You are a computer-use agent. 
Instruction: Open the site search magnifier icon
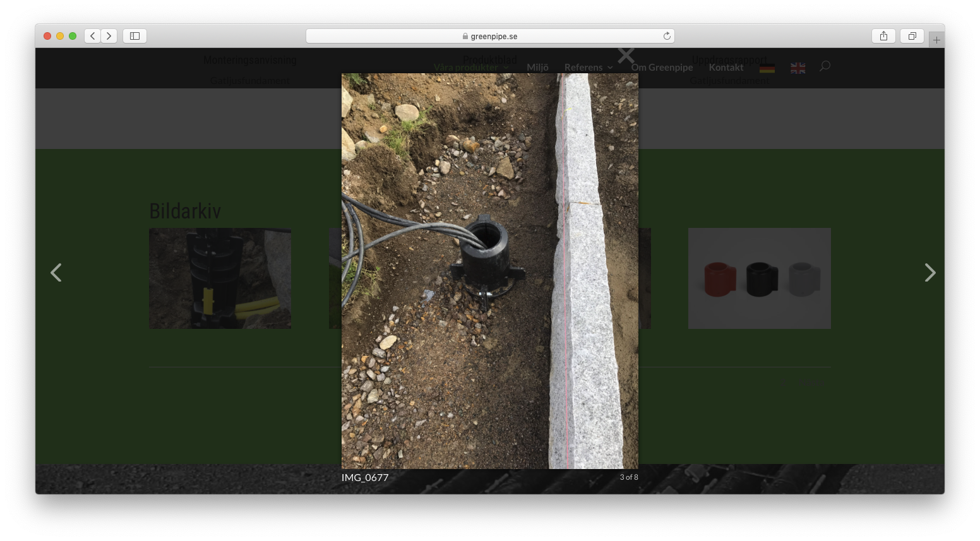coord(825,66)
